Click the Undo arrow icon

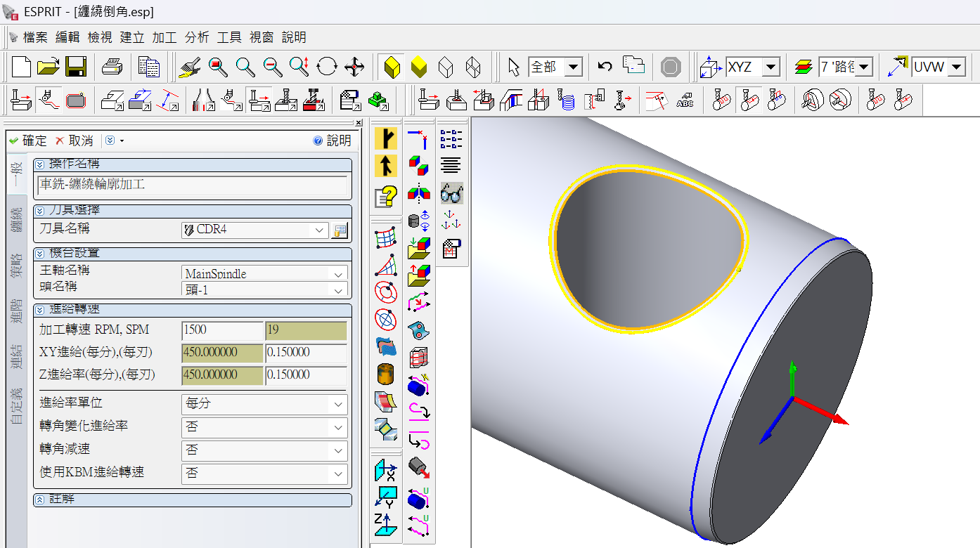(605, 67)
